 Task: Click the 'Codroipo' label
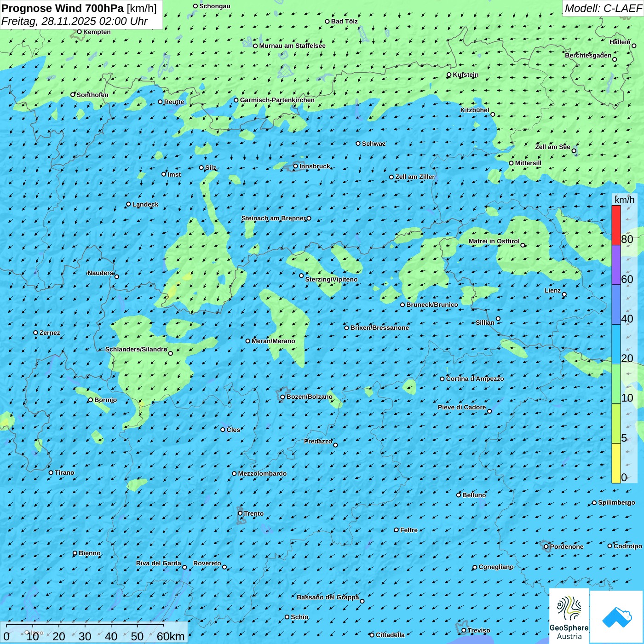[x=628, y=546]
